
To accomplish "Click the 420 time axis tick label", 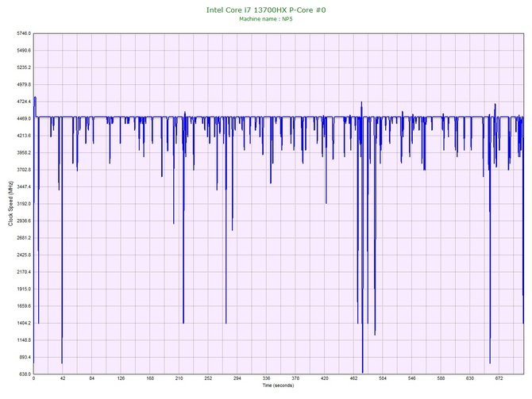I will pyautogui.click(x=324, y=378).
